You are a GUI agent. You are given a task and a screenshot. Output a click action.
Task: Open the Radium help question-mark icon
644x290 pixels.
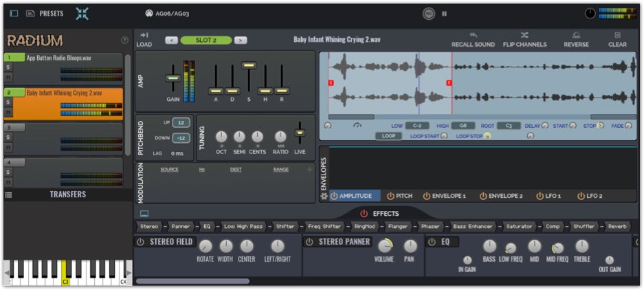125,41
